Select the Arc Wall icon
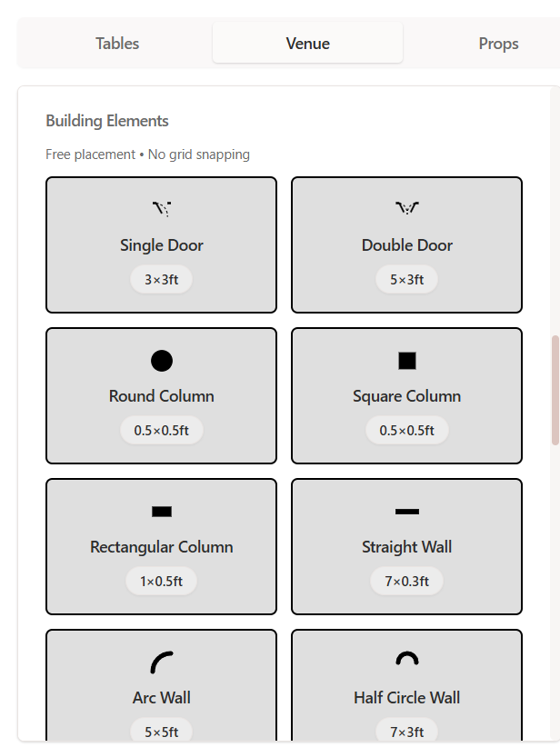Screen dimensions: 560x747 (162, 662)
